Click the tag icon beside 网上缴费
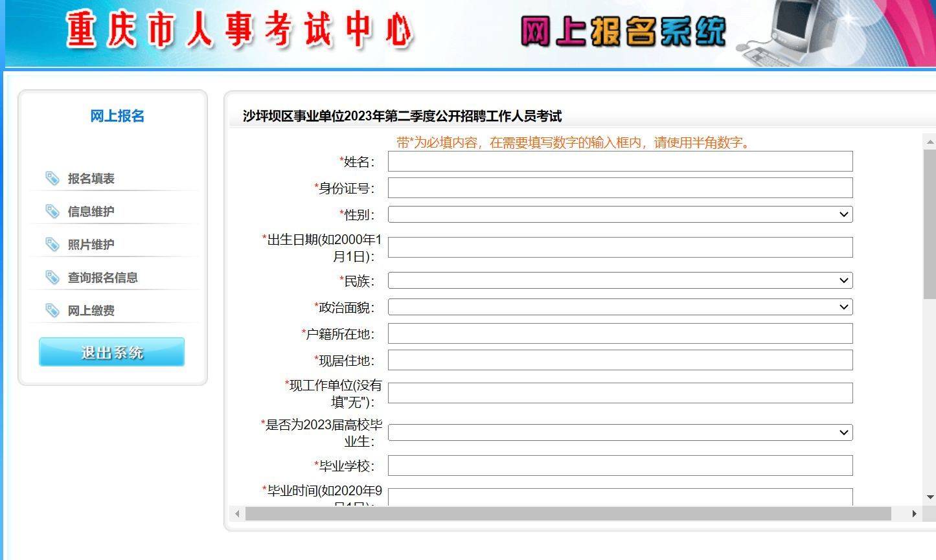 click(52, 310)
